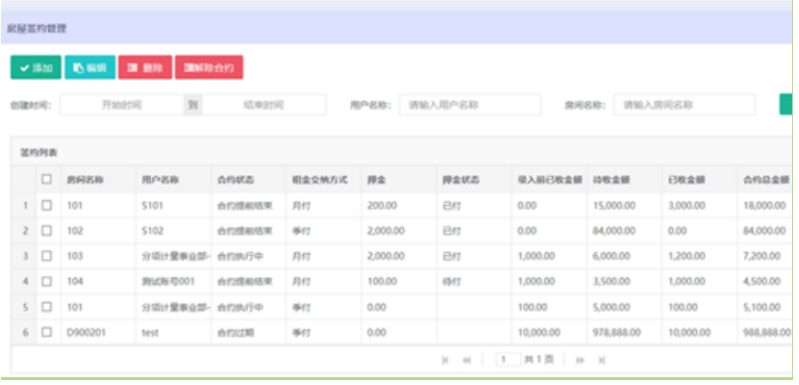The height and width of the screenshot is (385, 799).
Task: Tick the checkbox for row 2 room 102
Action: click(47, 231)
